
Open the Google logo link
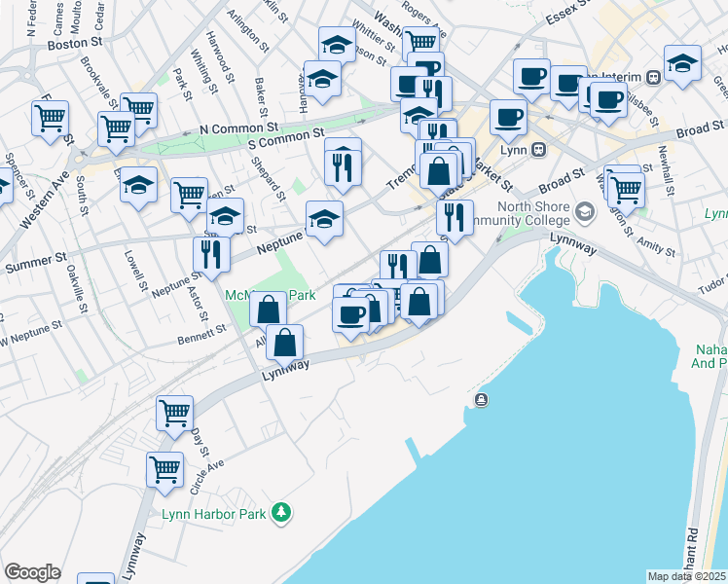pyautogui.click(x=32, y=572)
